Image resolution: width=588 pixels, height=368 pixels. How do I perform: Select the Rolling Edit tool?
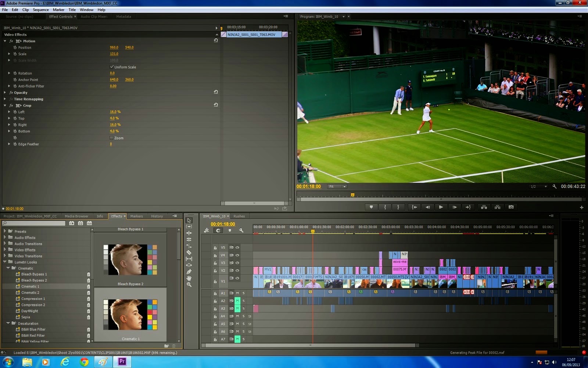coord(189,239)
